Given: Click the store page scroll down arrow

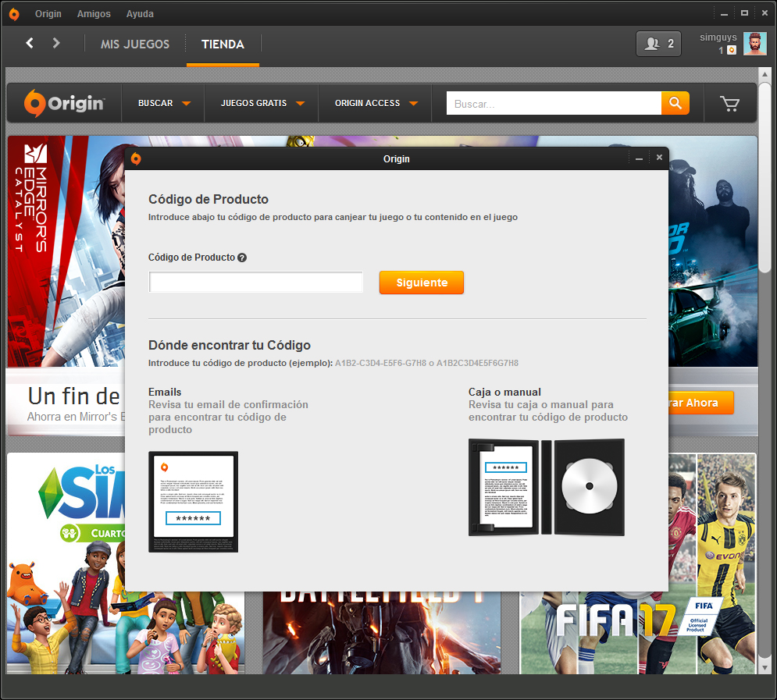Looking at the screenshot, I should 765,667.
